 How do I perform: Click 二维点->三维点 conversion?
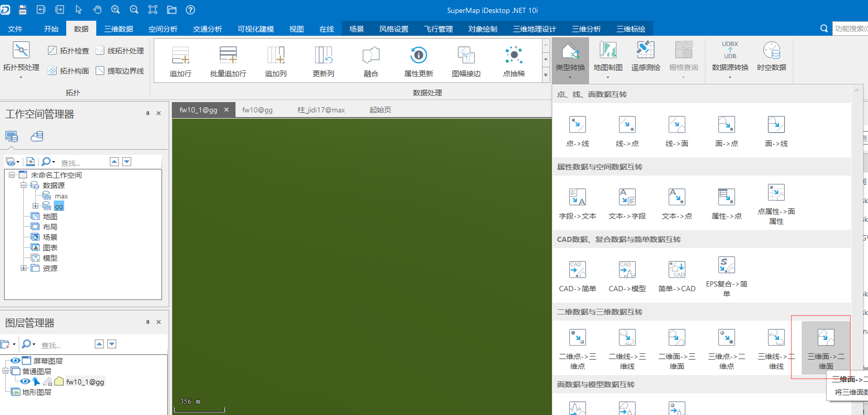point(577,349)
